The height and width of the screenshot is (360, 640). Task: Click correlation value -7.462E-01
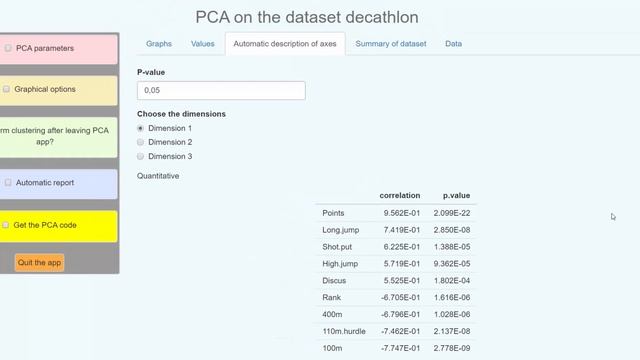400,331
